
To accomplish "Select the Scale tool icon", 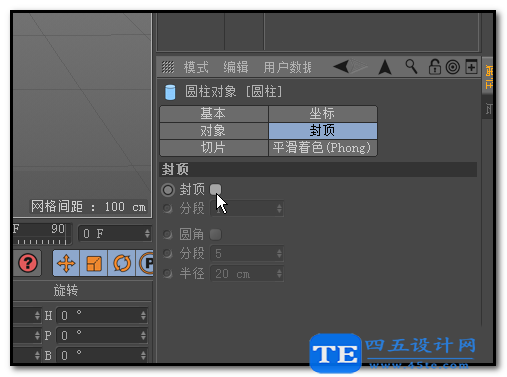I will click(x=94, y=263).
